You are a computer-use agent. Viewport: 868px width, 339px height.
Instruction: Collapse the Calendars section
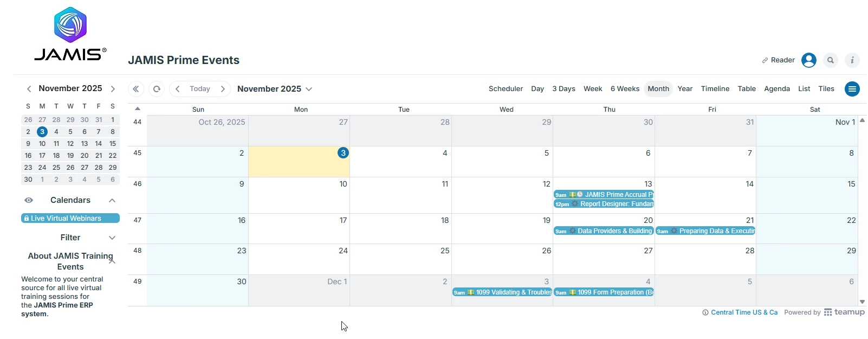112,200
